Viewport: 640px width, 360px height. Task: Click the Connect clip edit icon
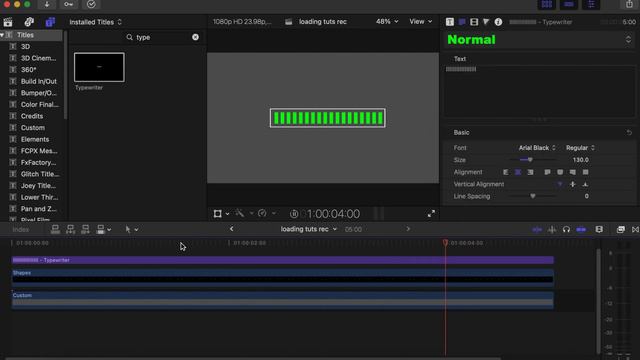[55, 229]
